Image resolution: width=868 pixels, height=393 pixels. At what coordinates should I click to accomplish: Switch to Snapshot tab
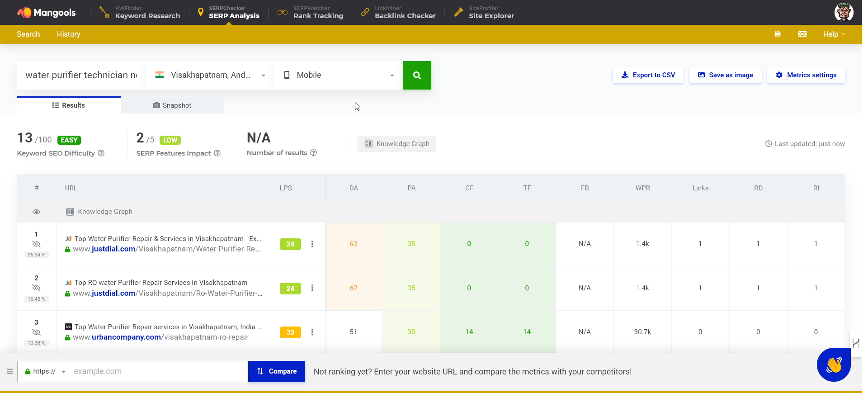tap(172, 105)
